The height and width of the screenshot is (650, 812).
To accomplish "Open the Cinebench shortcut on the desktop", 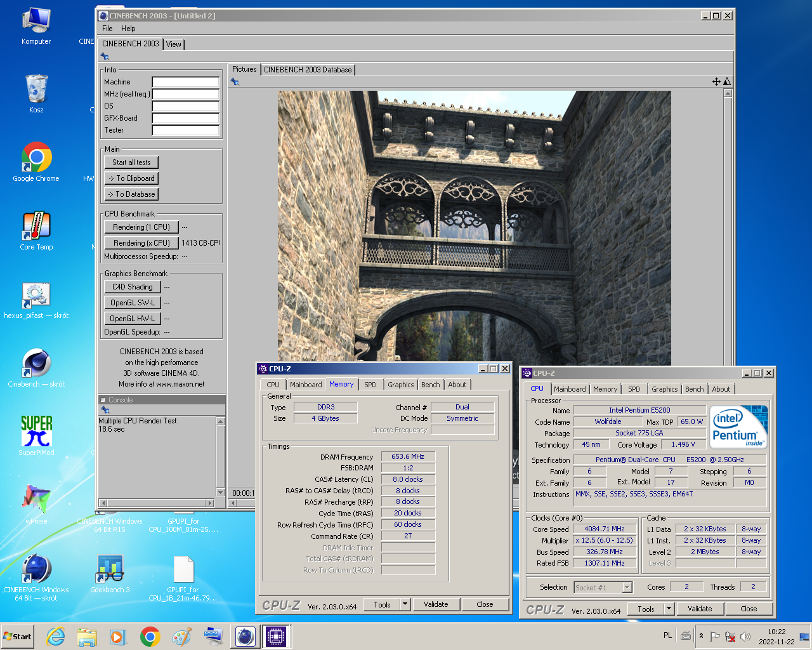I will [36, 368].
